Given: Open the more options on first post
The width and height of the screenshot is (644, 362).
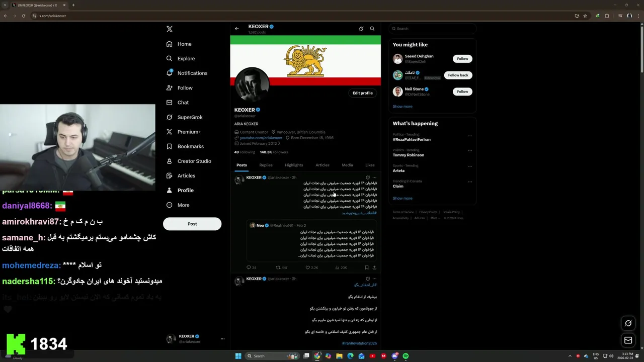Looking at the screenshot, I should [374, 177].
